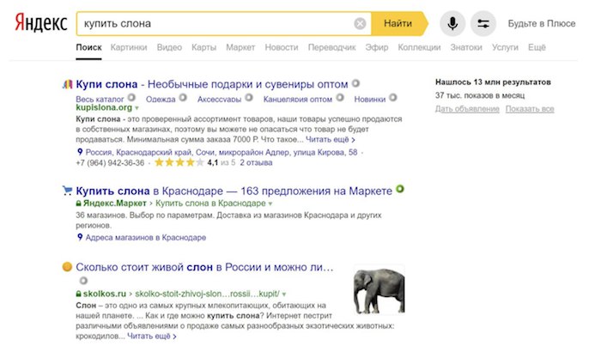Switch to the Новости tab

click(x=282, y=47)
